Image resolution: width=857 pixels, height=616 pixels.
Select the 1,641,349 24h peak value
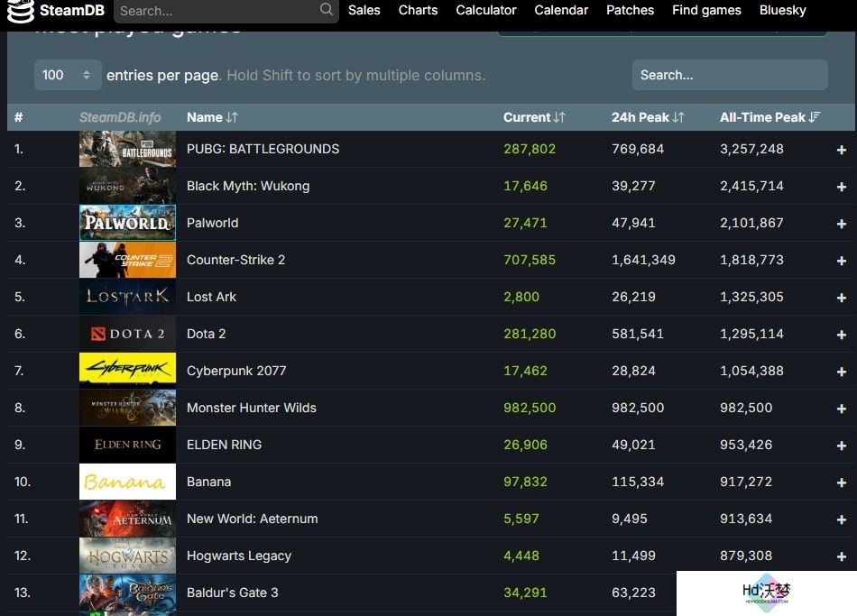click(x=643, y=260)
